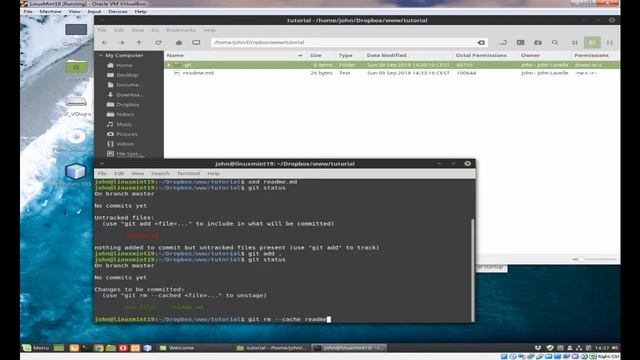640x360 pixels.
Task: Create a new folder from the toolbar
Action: [538, 42]
